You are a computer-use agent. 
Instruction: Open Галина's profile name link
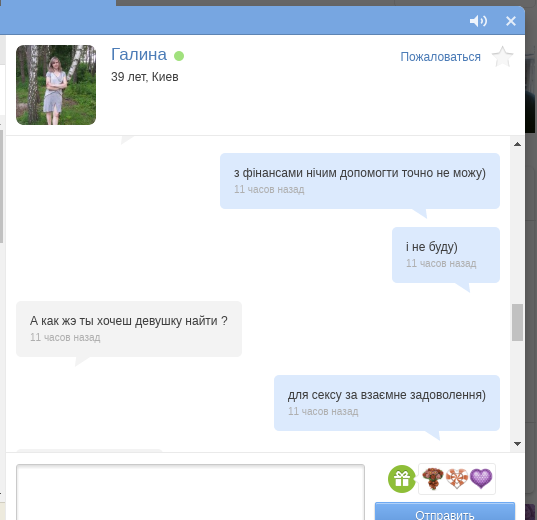(x=139, y=54)
